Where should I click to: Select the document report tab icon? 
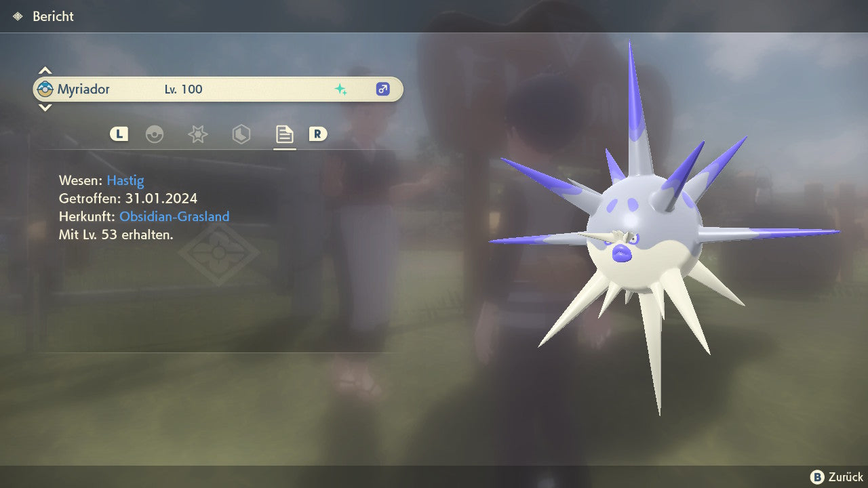(x=284, y=134)
